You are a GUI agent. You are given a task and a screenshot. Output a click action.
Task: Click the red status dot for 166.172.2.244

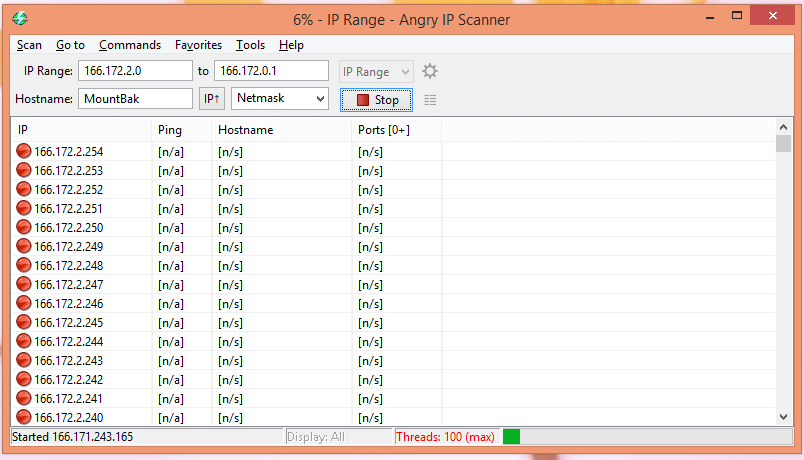[24, 341]
